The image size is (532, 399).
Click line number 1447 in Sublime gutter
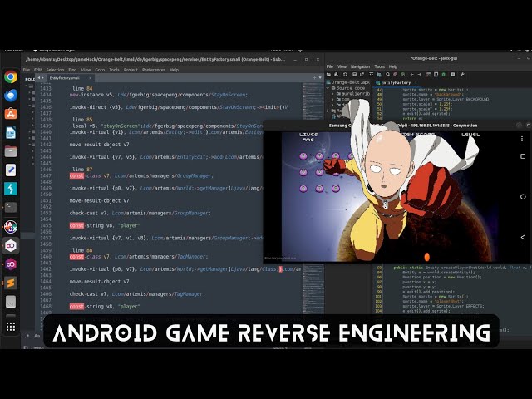(x=46, y=175)
